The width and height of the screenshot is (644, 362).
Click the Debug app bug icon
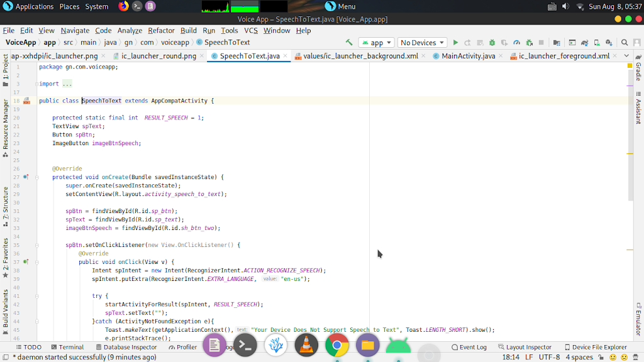click(492, 43)
